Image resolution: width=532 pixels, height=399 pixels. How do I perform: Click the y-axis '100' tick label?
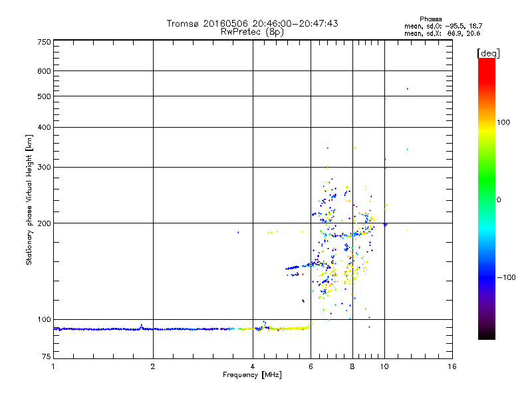(x=44, y=320)
